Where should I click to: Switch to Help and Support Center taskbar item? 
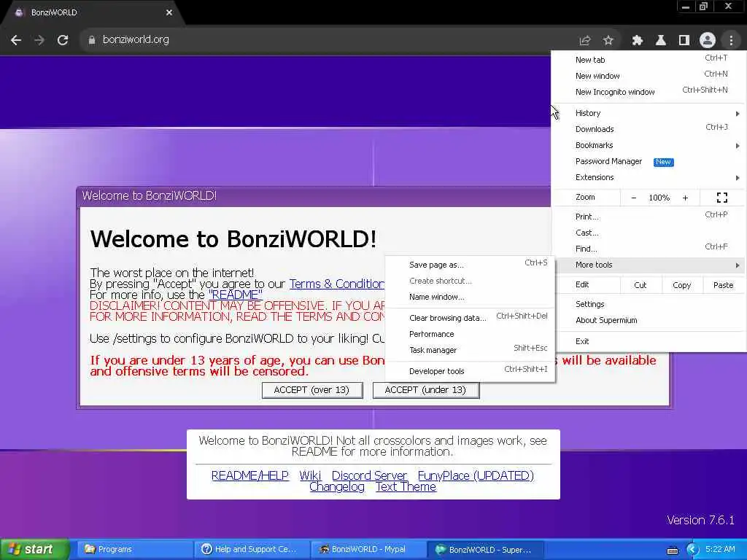tap(251, 550)
